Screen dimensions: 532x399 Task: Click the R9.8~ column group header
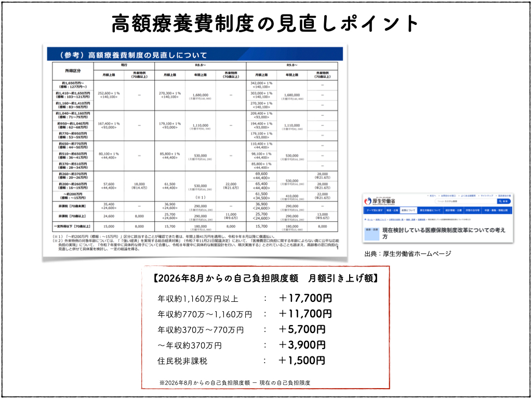(x=292, y=65)
